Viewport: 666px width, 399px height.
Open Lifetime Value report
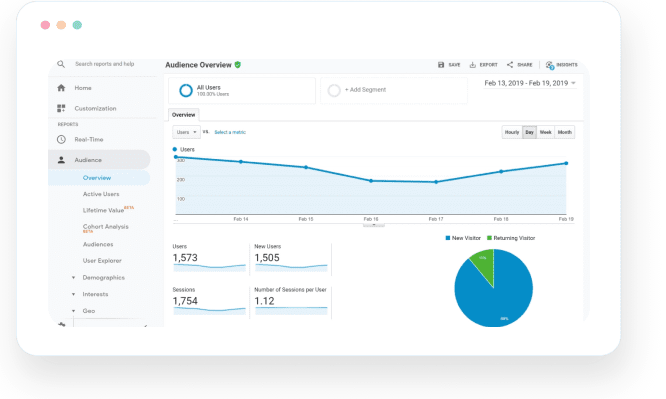[x=103, y=210]
